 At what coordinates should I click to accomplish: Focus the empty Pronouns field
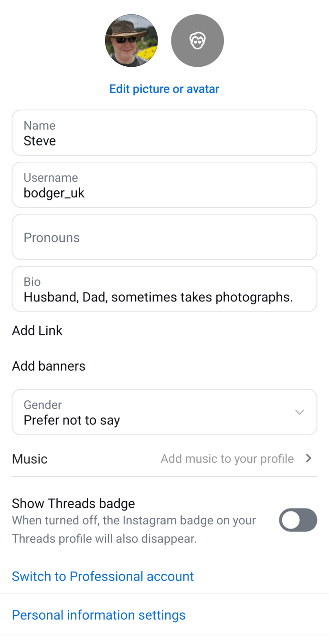pyautogui.click(x=164, y=237)
